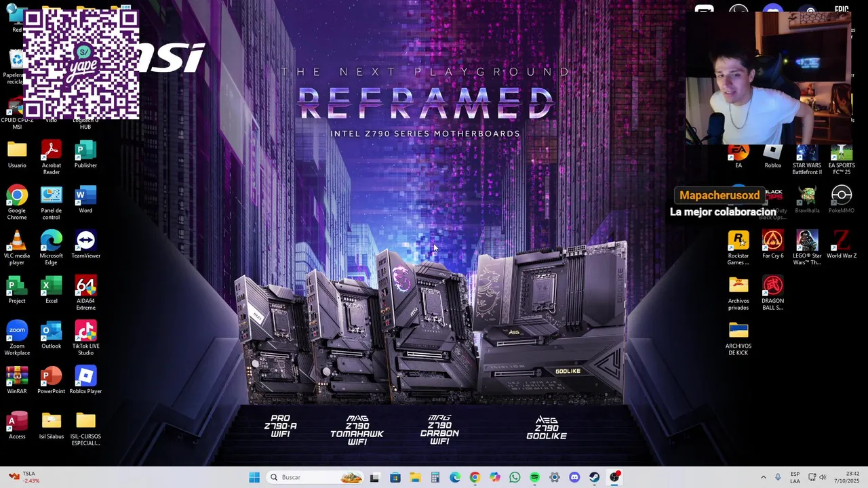868x488 pixels.
Task: Switch to Chrome on the taskbar
Action: [475, 477]
